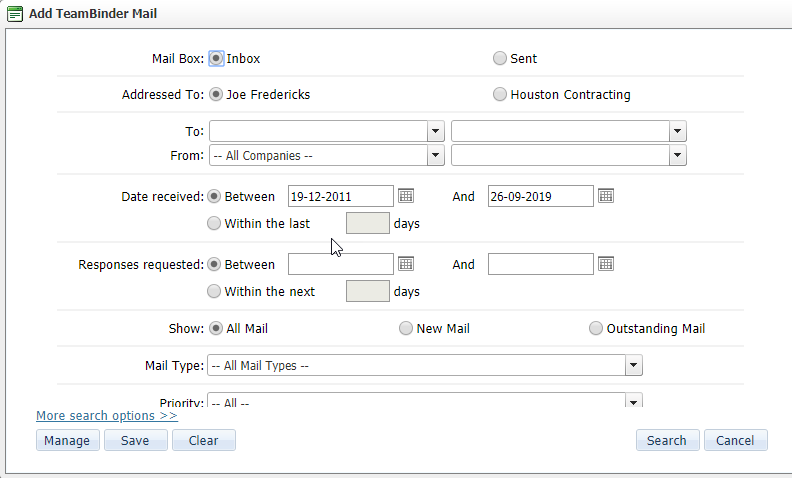Open the To contact dropdown

[x=677, y=131]
